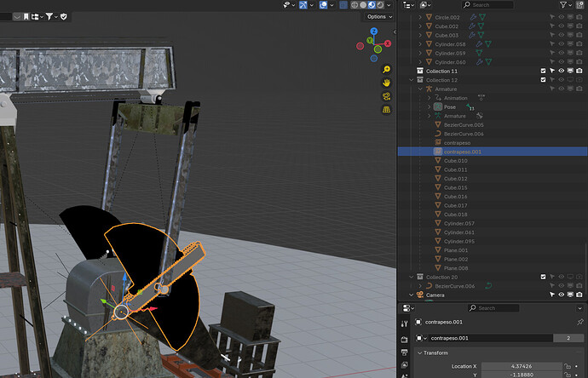Expand the Pose item in outliner
Screen dimensions: 588x378
pos(429,106)
